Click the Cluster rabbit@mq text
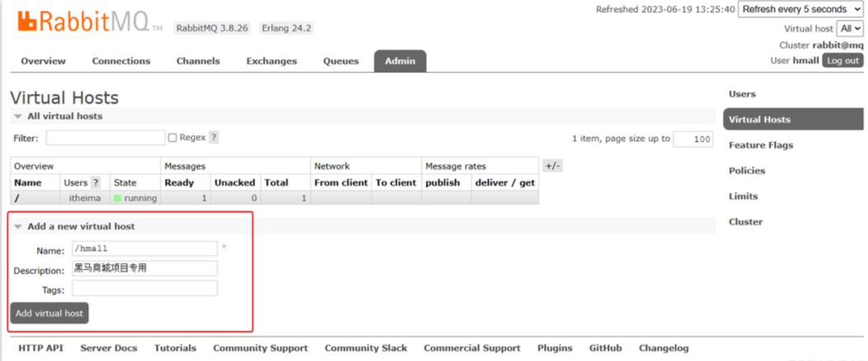 pyautogui.click(x=821, y=45)
